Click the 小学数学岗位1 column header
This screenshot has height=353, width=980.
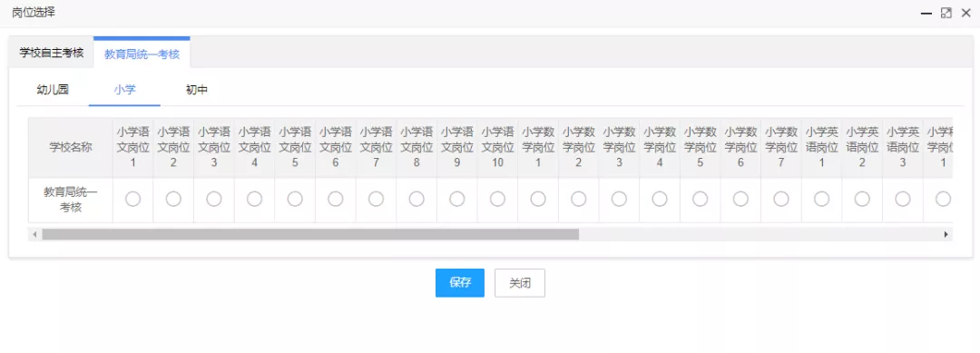(538, 147)
